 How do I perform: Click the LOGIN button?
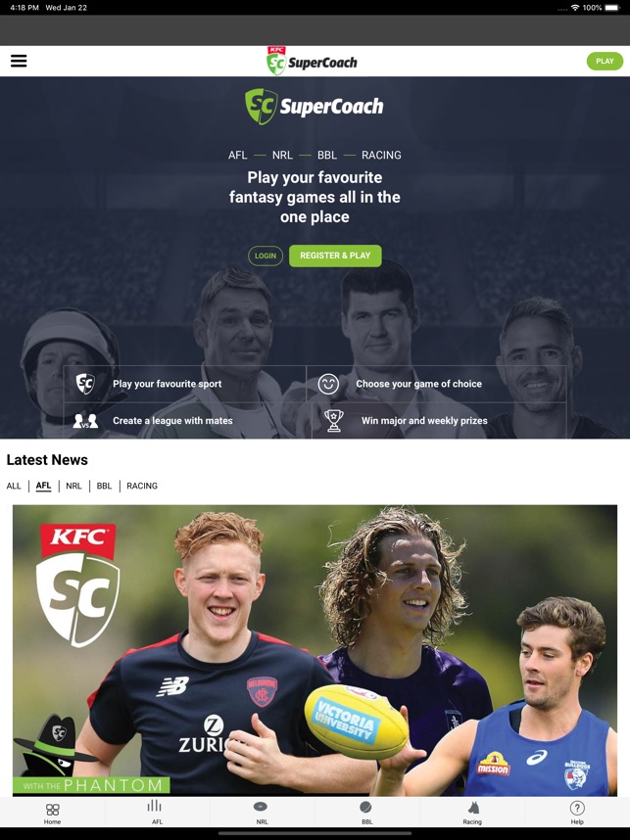coord(266,257)
